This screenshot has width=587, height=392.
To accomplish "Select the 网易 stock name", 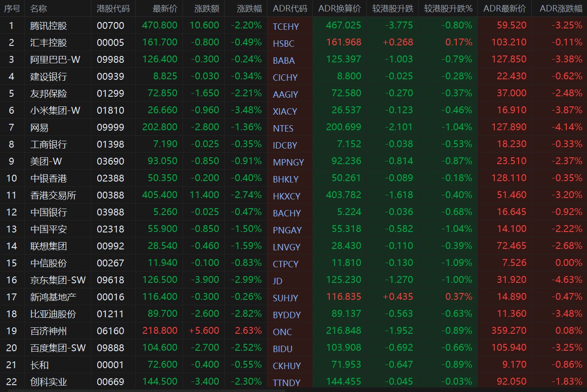I will 39,127.
